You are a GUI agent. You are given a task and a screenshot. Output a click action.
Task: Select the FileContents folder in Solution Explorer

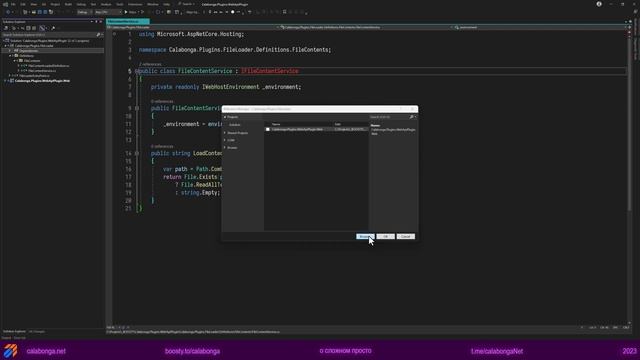pyautogui.click(x=32, y=60)
